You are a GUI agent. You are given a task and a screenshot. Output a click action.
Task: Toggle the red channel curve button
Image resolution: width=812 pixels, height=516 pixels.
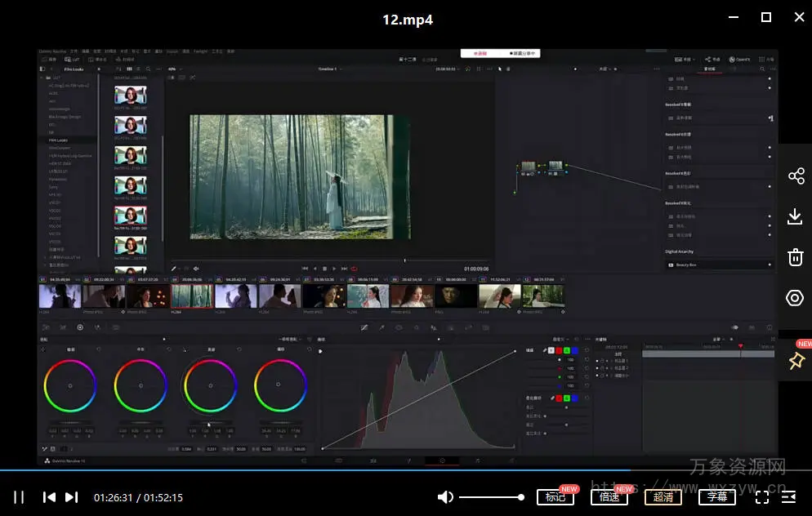[x=559, y=350]
